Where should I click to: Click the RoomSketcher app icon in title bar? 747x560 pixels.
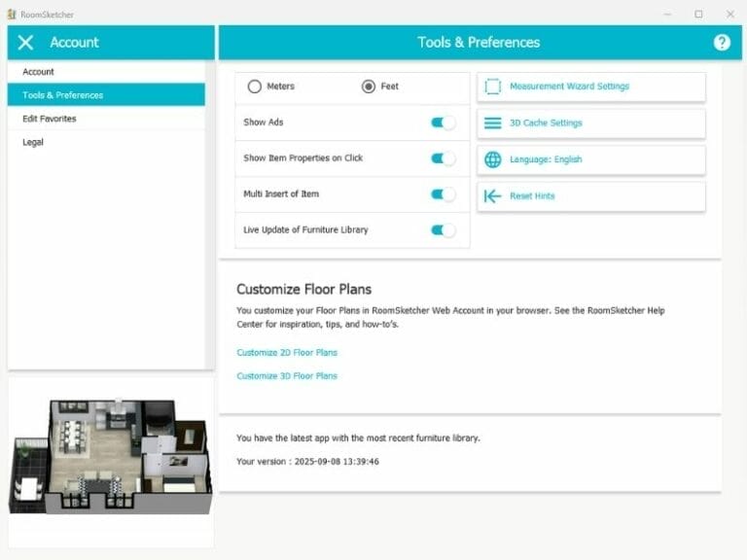[x=12, y=15]
